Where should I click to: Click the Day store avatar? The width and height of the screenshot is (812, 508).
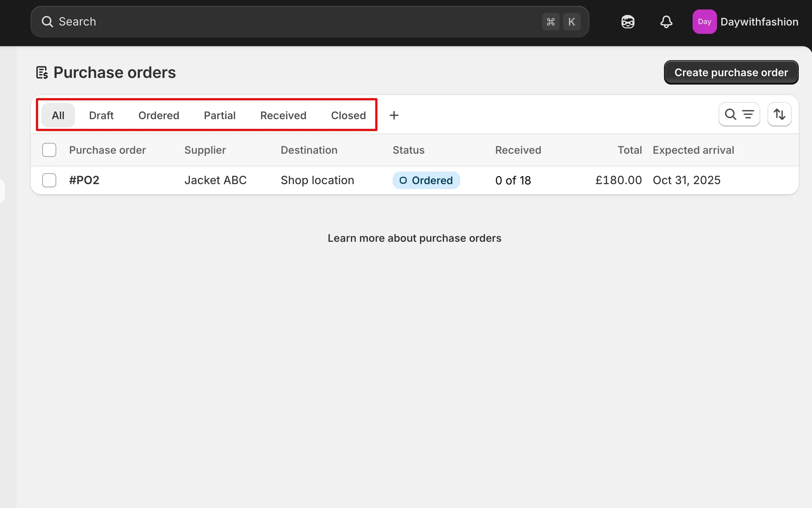(x=704, y=22)
